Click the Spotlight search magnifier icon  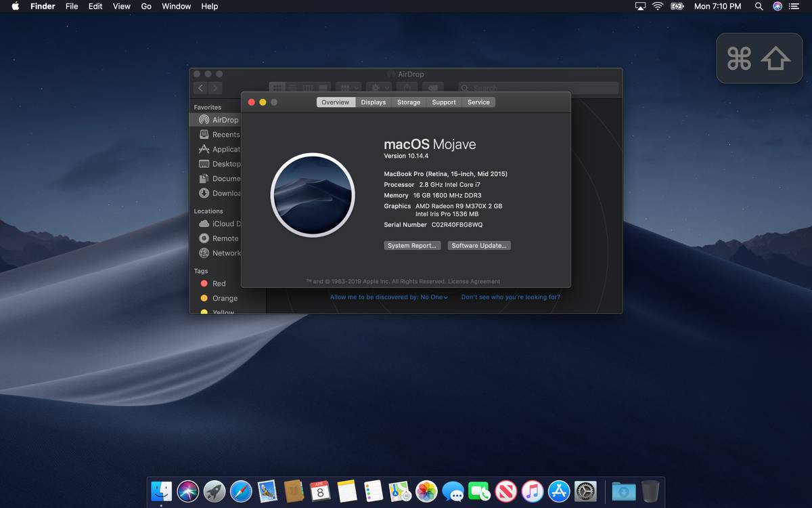pos(759,6)
